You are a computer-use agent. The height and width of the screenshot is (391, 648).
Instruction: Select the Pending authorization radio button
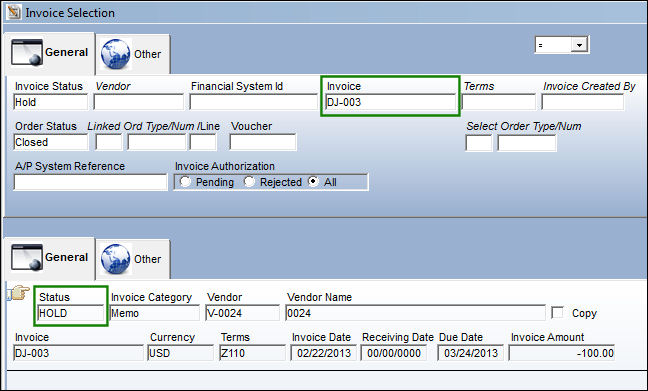[x=185, y=182]
